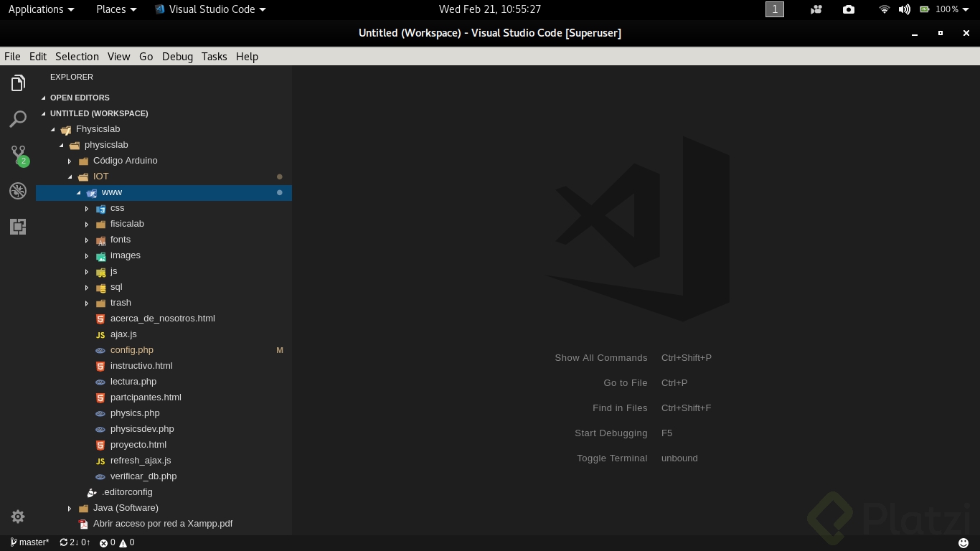This screenshot has width=980, height=551.
Task: Open physics.php file
Action: click(164, 413)
